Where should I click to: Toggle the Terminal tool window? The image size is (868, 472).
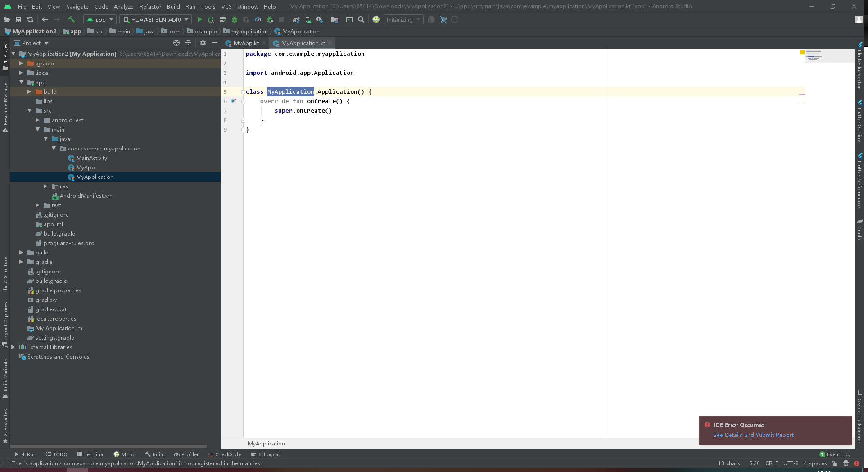click(90, 454)
